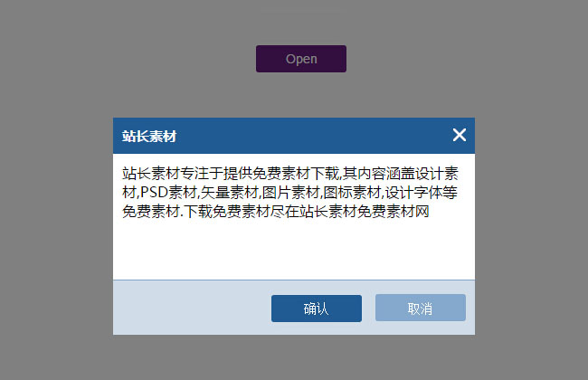Click the dialog body description paragraph
This screenshot has width=588, height=380.
[x=290, y=193]
